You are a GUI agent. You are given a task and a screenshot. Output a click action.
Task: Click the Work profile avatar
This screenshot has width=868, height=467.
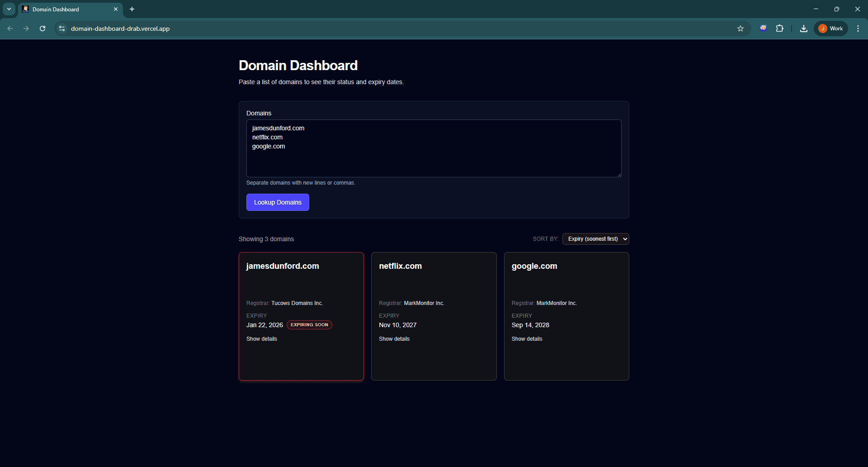(x=830, y=28)
